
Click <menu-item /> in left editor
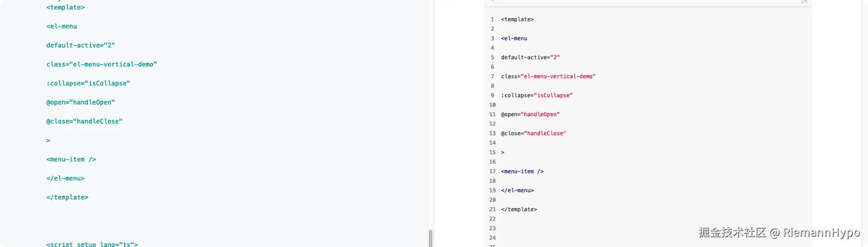71,159
